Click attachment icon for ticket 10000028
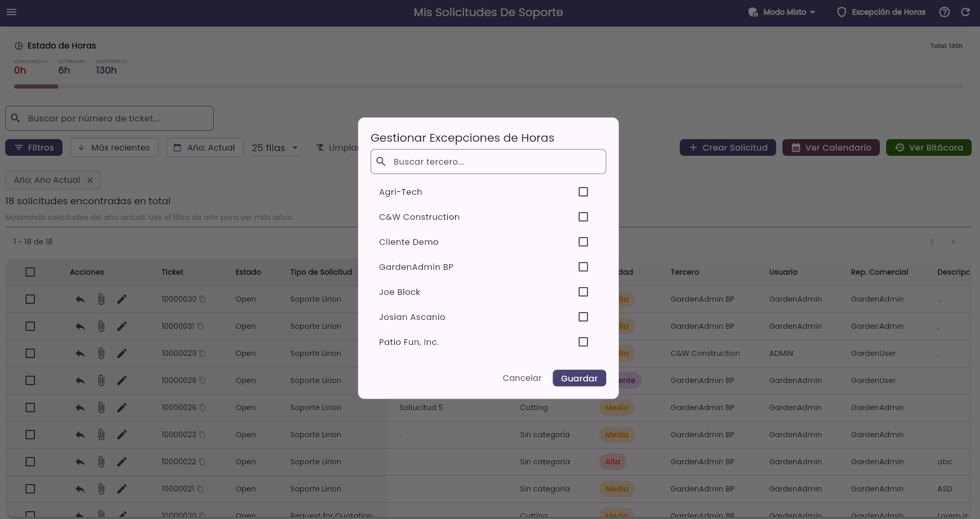This screenshot has width=980, height=519. click(101, 380)
